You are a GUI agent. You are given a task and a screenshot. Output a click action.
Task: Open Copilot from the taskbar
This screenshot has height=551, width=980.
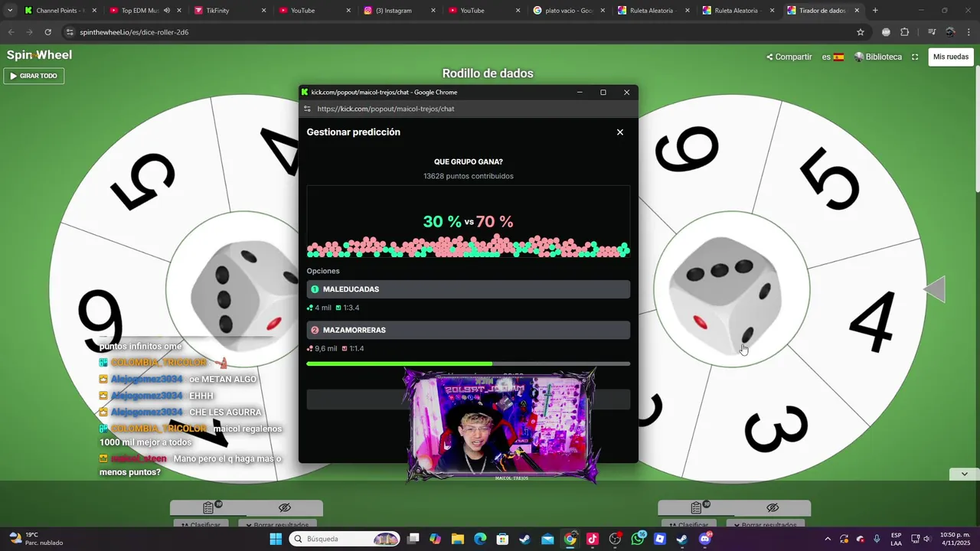pos(436,539)
